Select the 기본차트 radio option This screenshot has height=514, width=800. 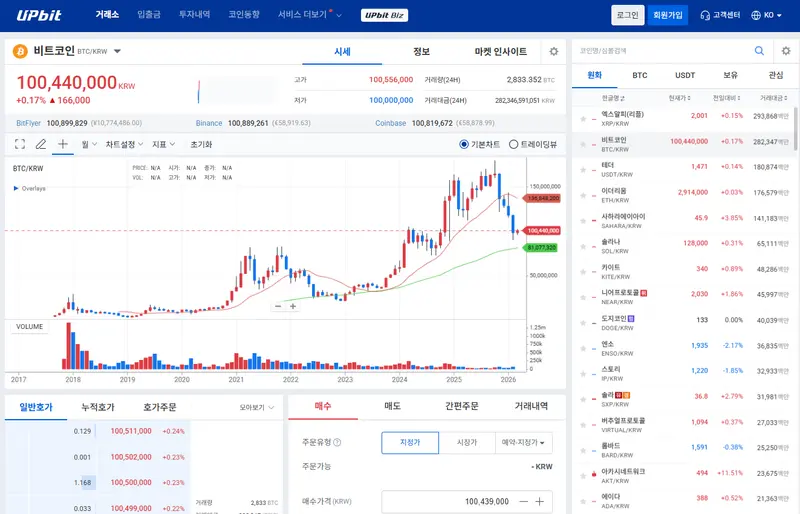[465, 144]
